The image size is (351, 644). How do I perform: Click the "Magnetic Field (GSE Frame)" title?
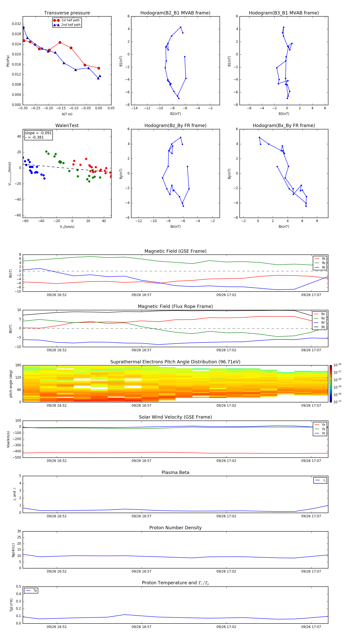[175, 251]
